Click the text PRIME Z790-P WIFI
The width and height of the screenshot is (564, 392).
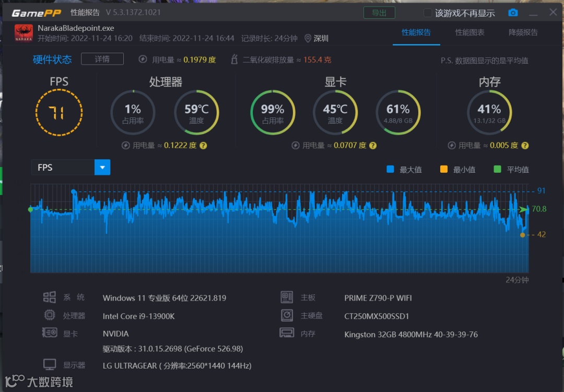tap(378, 298)
